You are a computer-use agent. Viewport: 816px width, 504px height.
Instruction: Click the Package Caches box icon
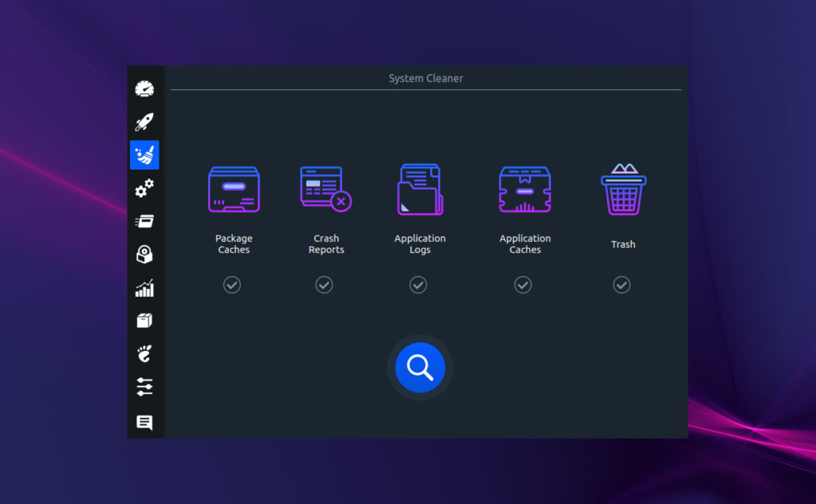tap(233, 189)
